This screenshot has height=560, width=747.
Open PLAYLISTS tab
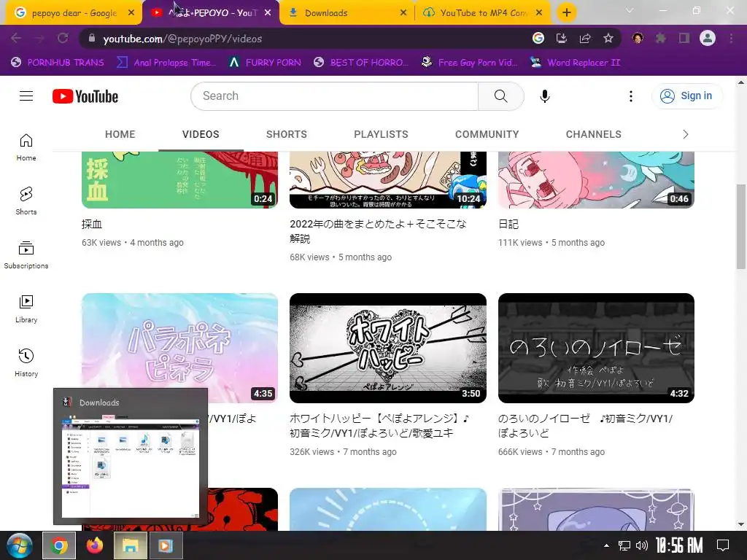point(381,134)
